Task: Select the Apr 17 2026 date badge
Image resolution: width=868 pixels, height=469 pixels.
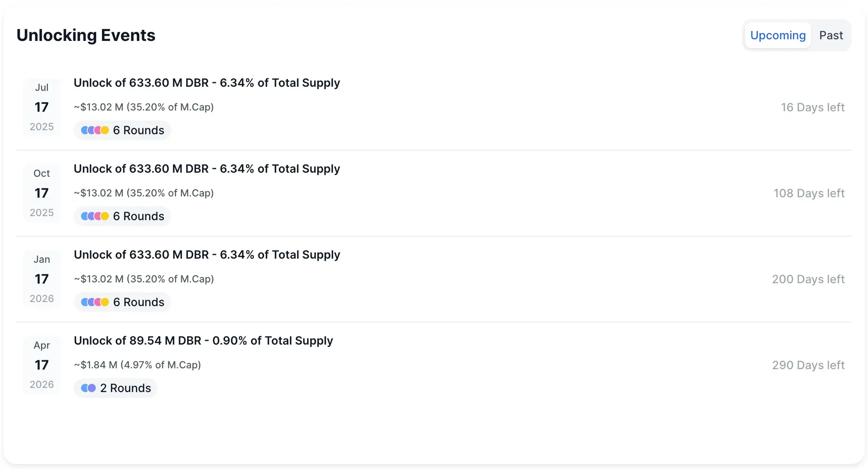Action: click(x=42, y=365)
